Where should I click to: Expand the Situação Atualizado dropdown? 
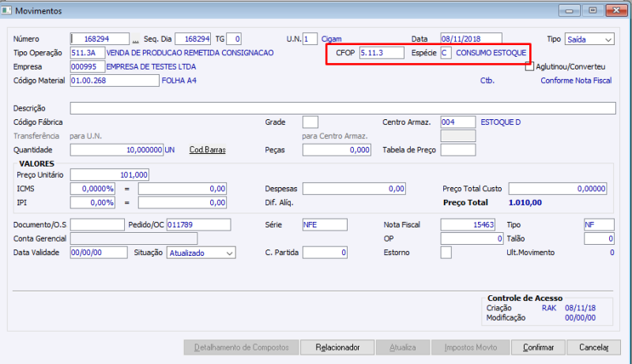(201, 253)
